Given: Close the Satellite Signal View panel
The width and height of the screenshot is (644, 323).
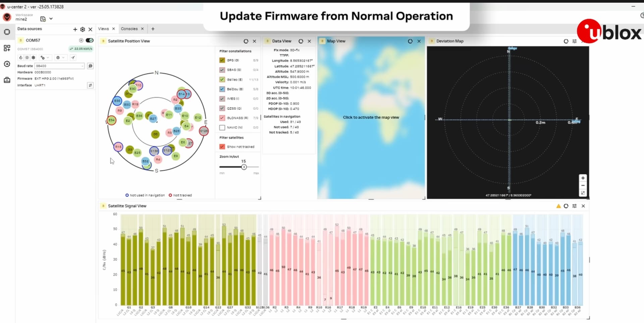Looking at the screenshot, I should [x=583, y=206].
